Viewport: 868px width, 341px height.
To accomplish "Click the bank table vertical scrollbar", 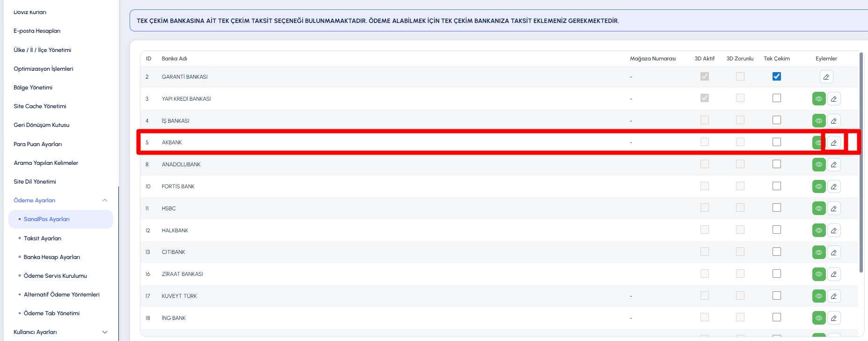I will pos(861,162).
